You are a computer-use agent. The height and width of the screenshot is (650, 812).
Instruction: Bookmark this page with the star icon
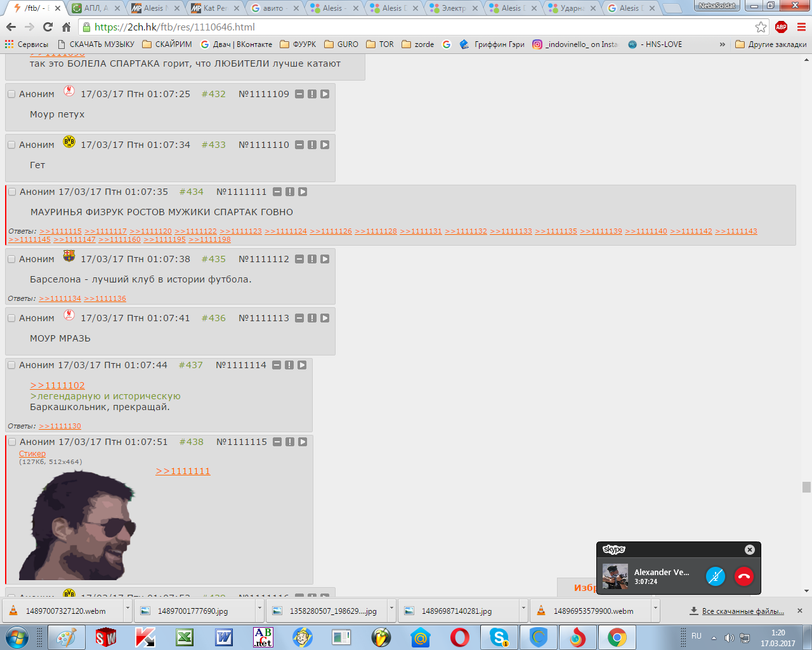tap(761, 27)
